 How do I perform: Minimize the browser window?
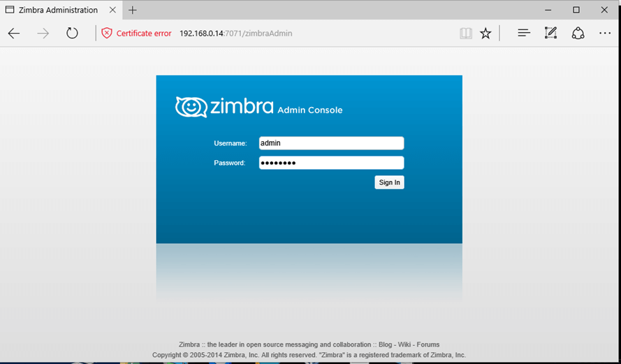coord(548,10)
